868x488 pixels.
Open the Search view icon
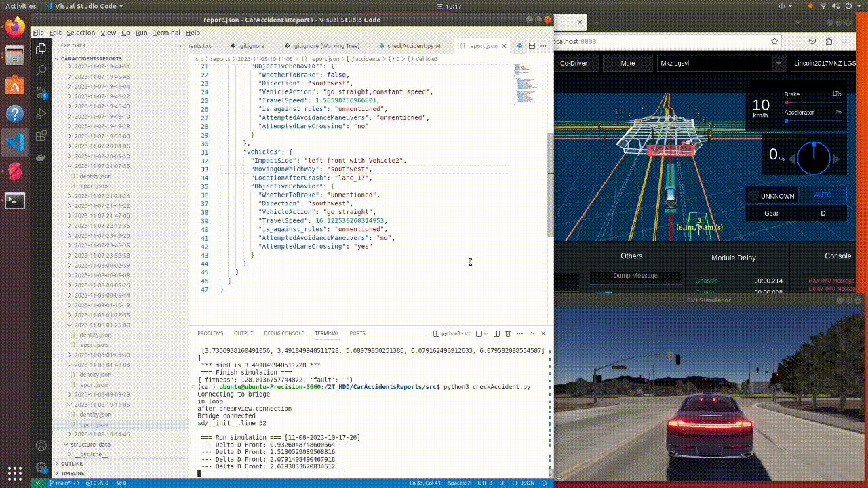pos(41,70)
